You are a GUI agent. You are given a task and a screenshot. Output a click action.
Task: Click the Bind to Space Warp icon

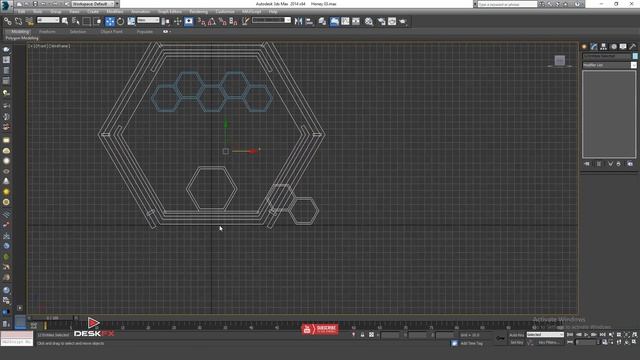29,22
